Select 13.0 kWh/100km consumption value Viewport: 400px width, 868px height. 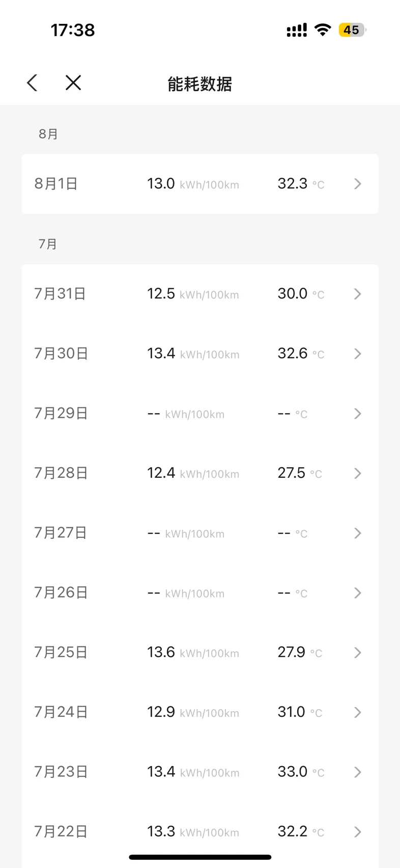pyautogui.click(x=193, y=184)
